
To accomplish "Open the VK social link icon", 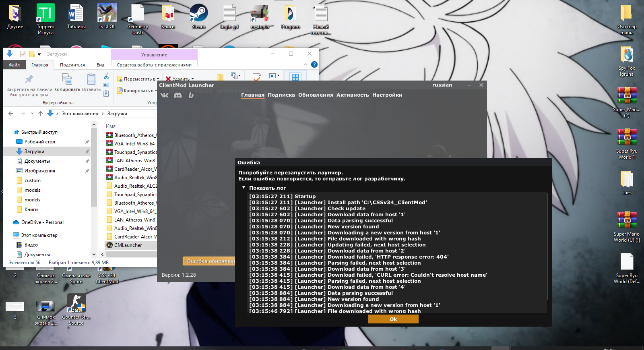I will click(x=165, y=95).
